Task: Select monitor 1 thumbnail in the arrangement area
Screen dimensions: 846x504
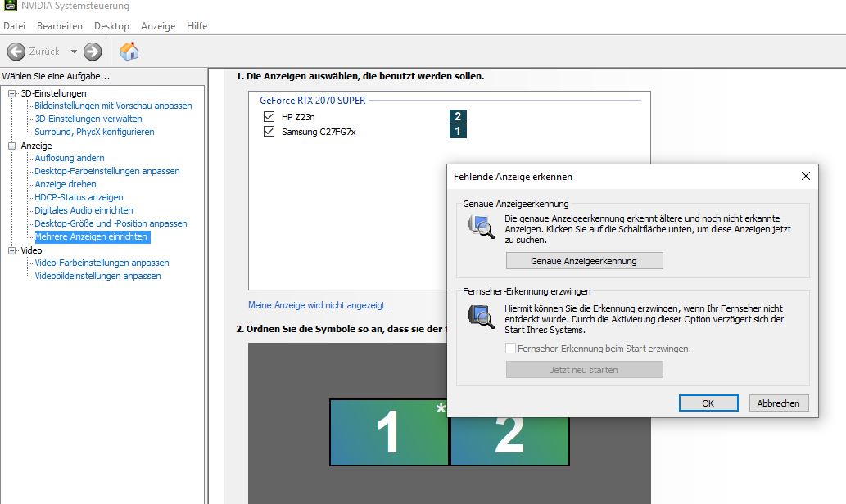Action: click(389, 432)
